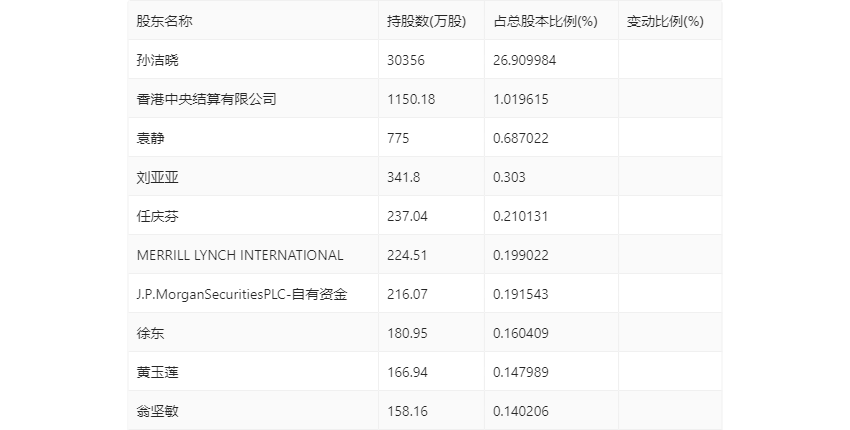Viewport: 850px width, 430px height.
Task: Select the ratio 0.147989
Action: (521, 373)
